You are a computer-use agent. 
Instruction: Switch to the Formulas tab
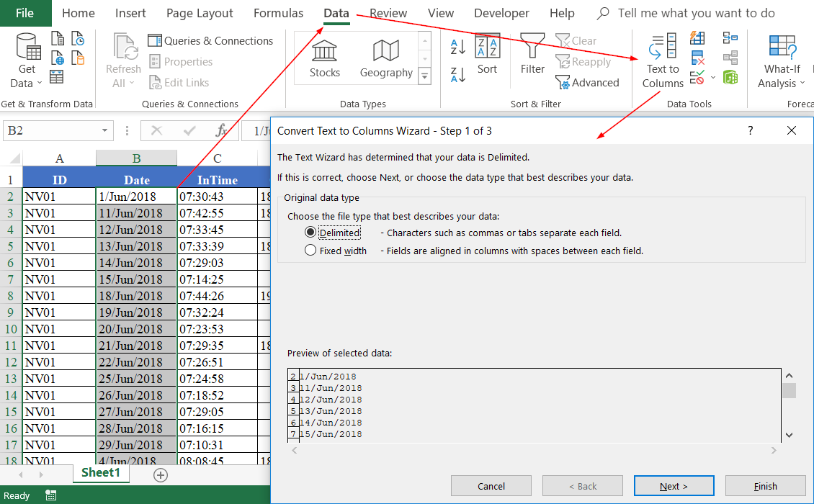pyautogui.click(x=278, y=13)
